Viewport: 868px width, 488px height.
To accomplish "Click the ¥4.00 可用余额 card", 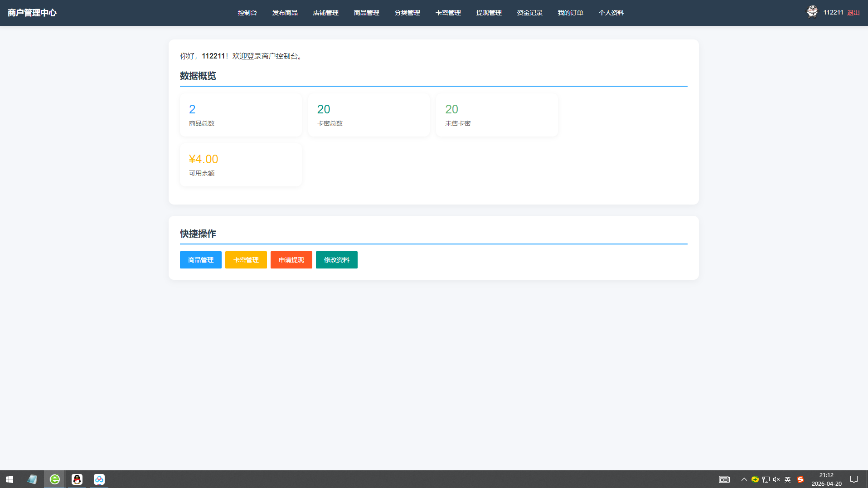I will (x=241, y=165).
